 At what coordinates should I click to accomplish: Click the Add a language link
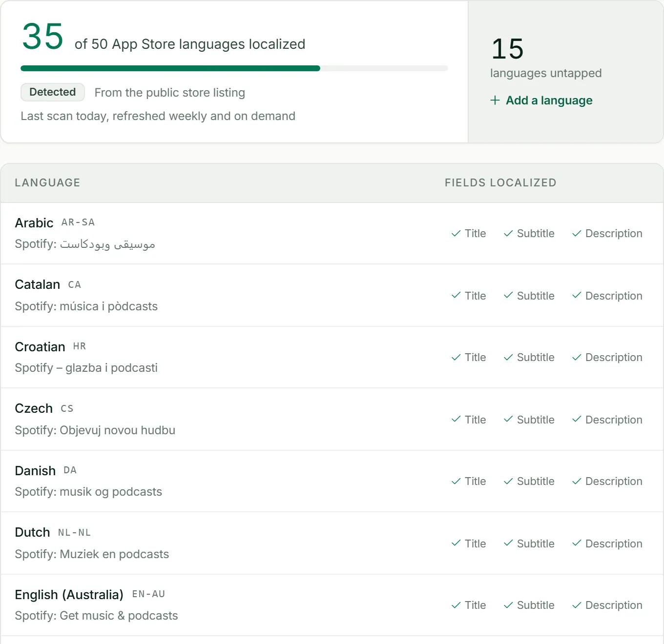point(541,101)
